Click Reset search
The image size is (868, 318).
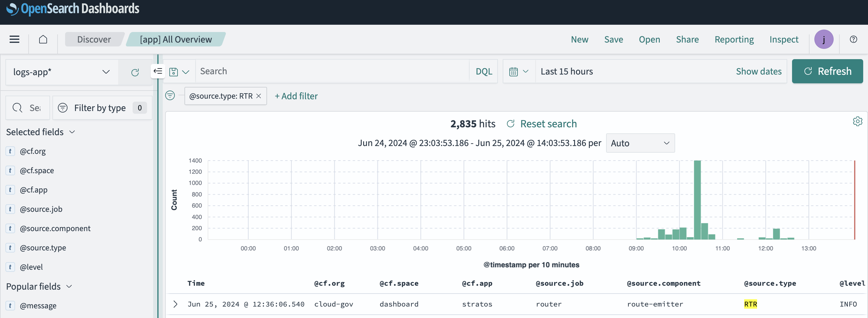(542, 124)
